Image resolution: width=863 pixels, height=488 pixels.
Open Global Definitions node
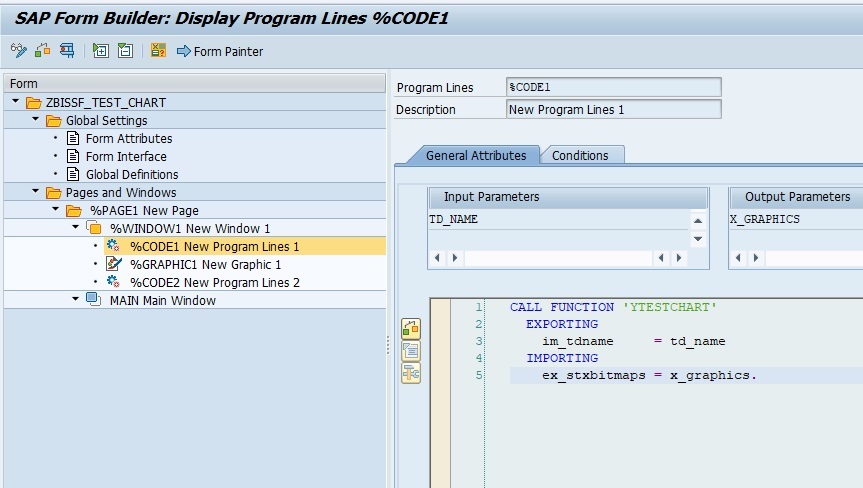(132, 174)
